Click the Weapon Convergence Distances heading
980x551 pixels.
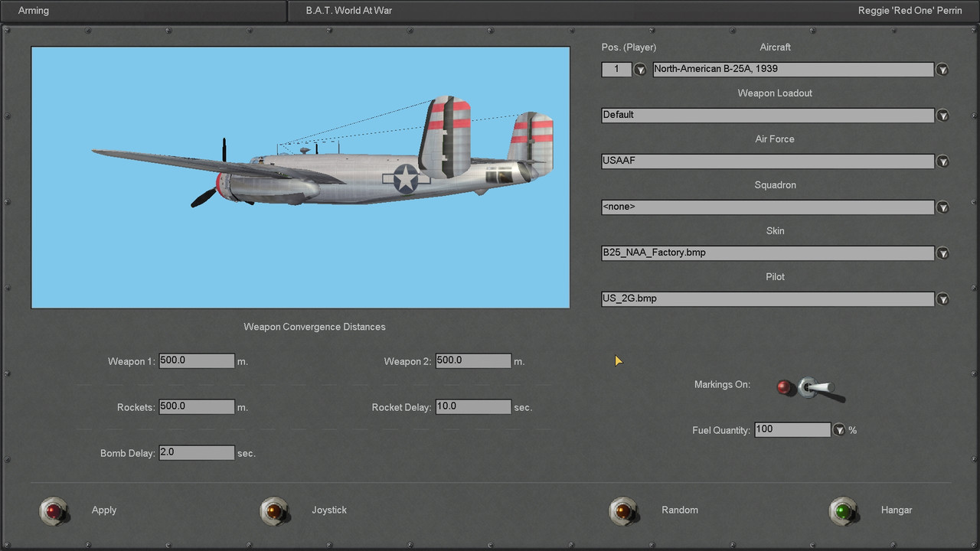click(315, 327)
